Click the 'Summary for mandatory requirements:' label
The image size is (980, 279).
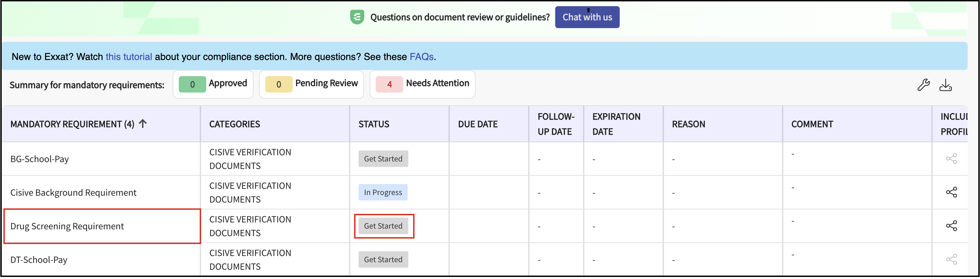pyautogui.click(x=87, y=85)
